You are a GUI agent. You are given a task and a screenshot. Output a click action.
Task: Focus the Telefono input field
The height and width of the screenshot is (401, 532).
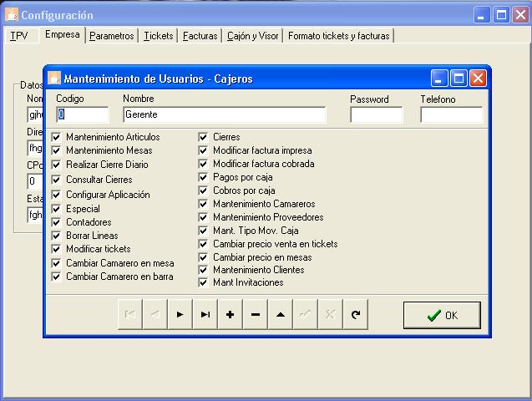point(451,114)
